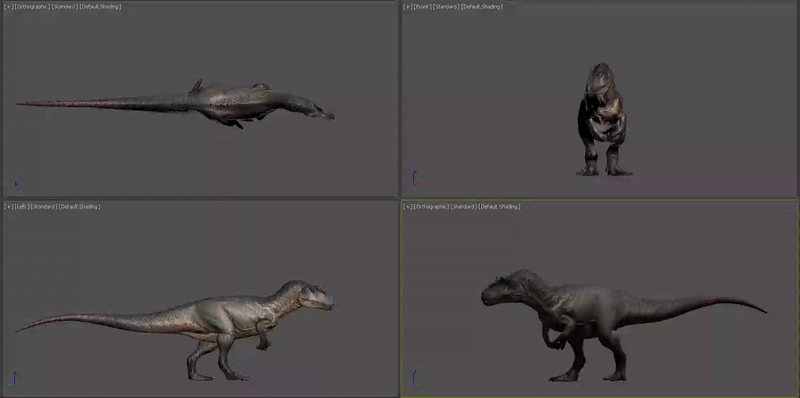Open the [+] menu in the top-left viewport
The image size is (800, 398).
(9, 7)
